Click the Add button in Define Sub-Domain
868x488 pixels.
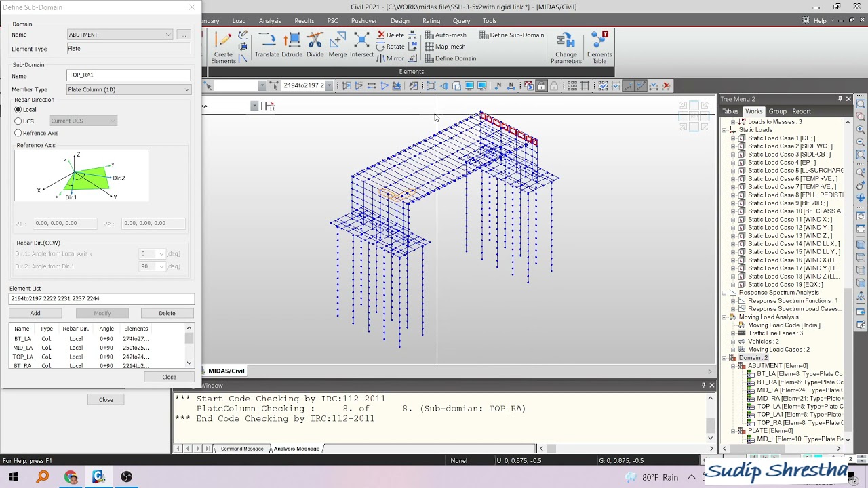point(35,313)
